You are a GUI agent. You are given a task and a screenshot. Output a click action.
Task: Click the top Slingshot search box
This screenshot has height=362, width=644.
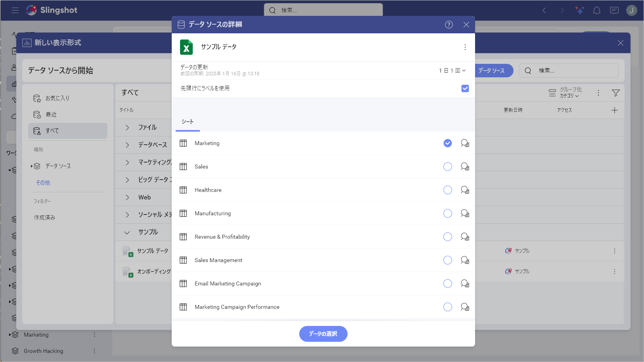point(323,10)
